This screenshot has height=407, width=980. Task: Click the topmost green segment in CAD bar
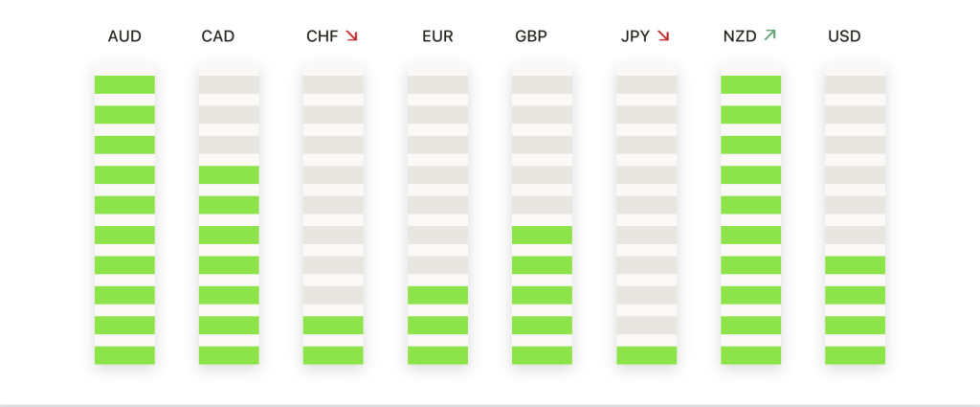pyautogui.click(x=229, y=175)
